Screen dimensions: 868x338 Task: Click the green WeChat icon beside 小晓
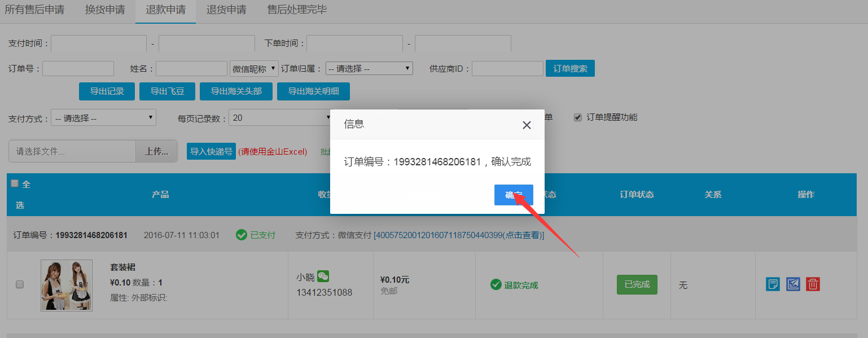(x=323, y=276)
